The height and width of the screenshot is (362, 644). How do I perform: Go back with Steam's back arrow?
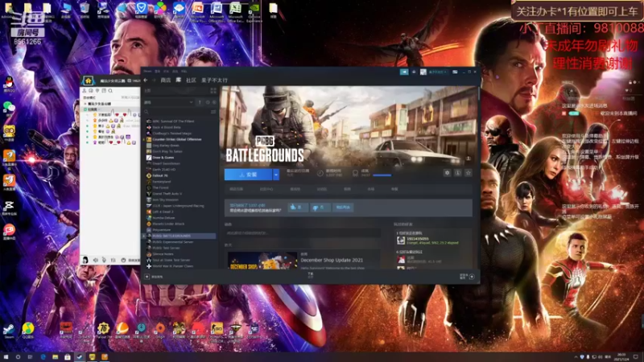(x=146, y=80)
